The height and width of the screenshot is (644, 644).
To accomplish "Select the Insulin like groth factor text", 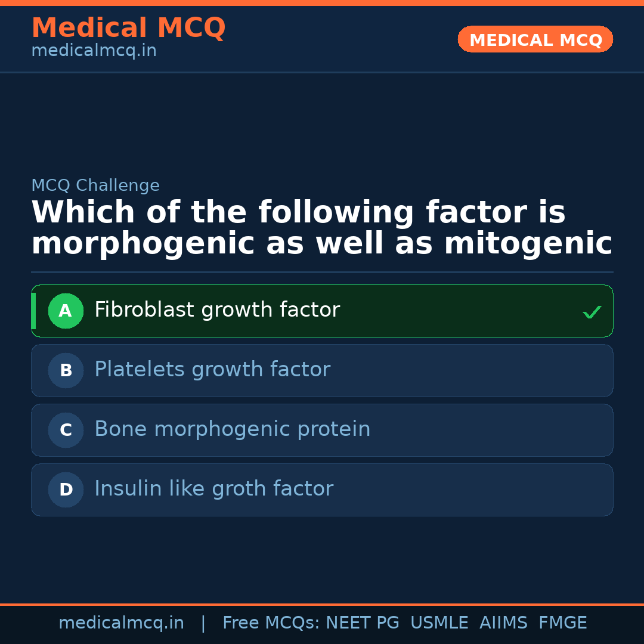I will [x=213, y=489].
